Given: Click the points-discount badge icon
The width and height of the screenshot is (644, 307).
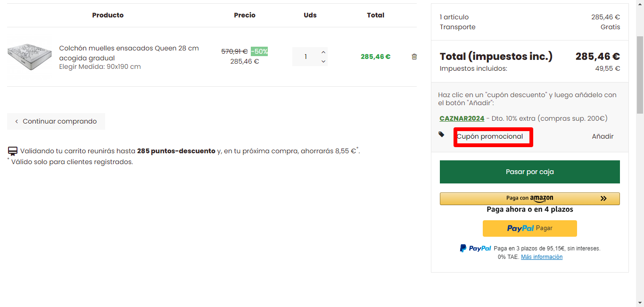Looking at the screenshot, I should [13, 151].
